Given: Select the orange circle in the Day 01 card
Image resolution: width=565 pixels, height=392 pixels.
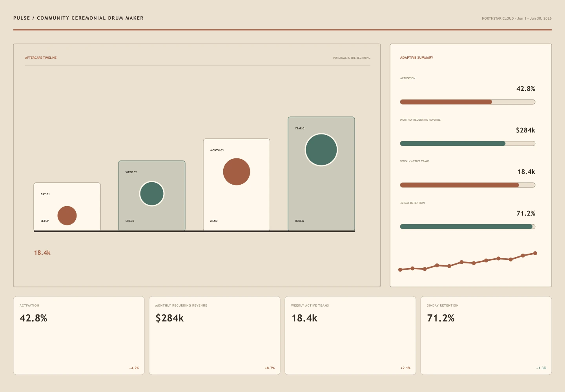Looking at the screenshot, I should 67,216.
